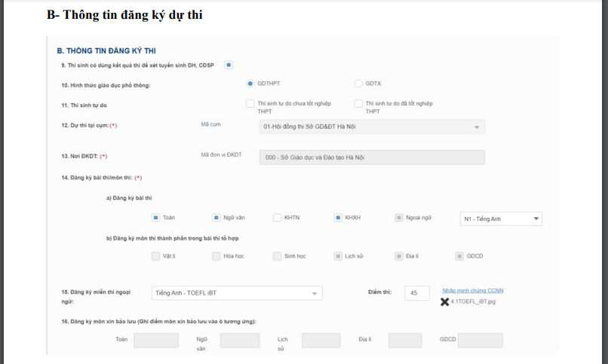The height and width of the screenshot is (364, 608).
Task: Tick 'Thí sinh tự do đã tốt nghiệp THPT'
Action: point(358,103)
